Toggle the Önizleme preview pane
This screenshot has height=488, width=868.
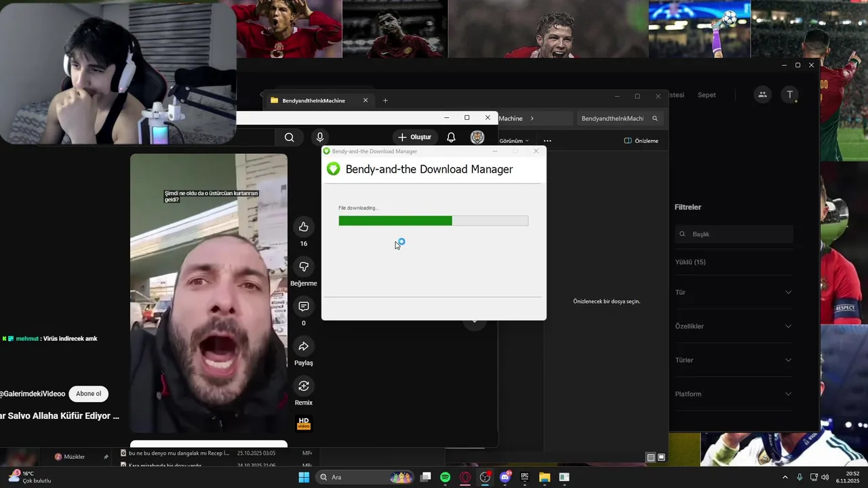[641, 141]
